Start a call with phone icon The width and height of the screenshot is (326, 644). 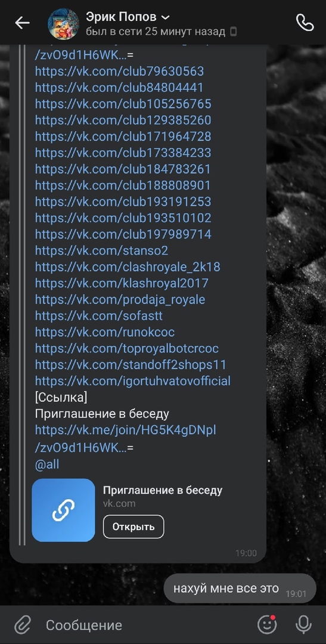tap(305, 23)
